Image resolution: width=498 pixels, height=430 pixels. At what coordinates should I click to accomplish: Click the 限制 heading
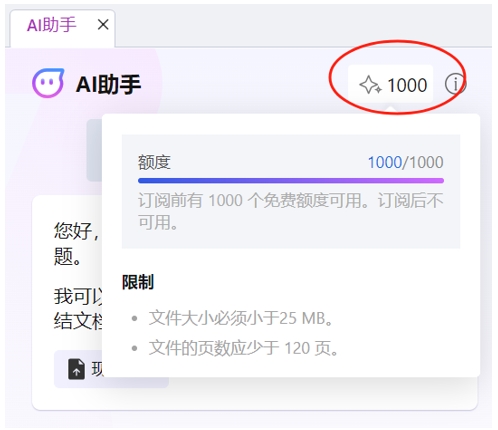(138, 282)
